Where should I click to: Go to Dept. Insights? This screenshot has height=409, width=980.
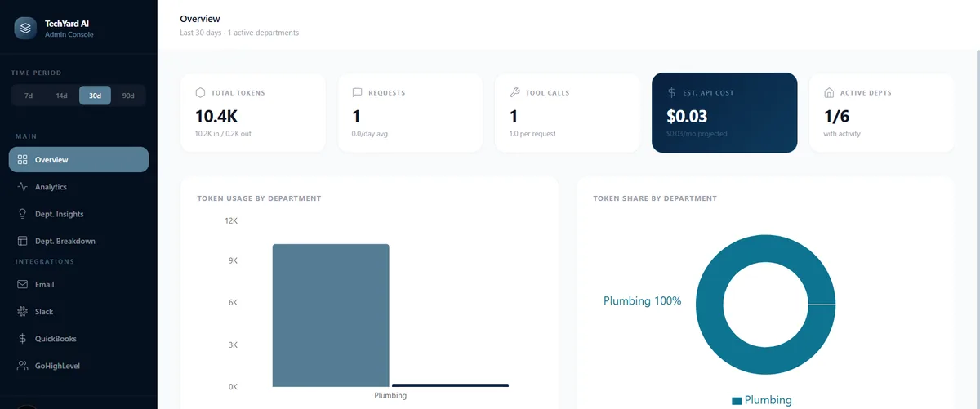[x=78, y=214]
